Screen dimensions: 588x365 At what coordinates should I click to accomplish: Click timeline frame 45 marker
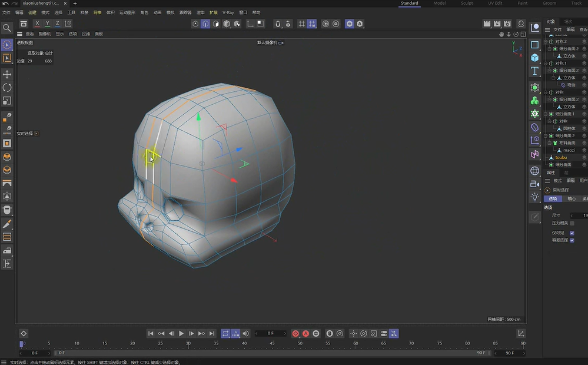272,343
